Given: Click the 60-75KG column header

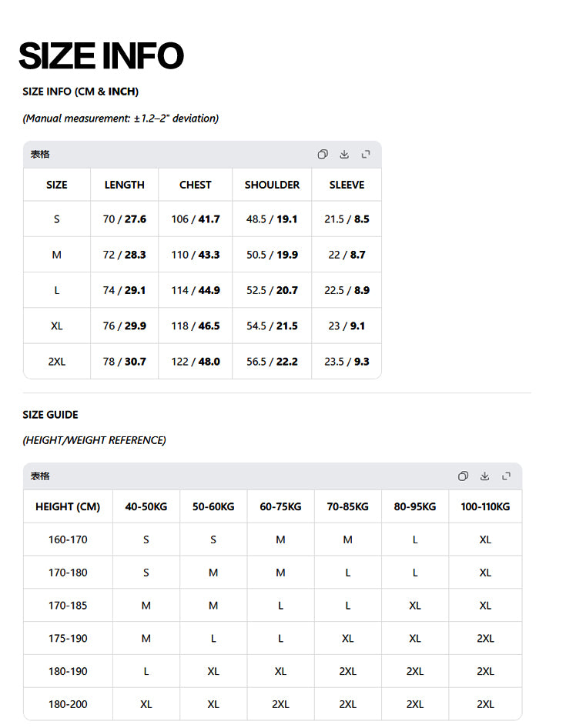Looking at the screenshot, I should coord(280,506).
